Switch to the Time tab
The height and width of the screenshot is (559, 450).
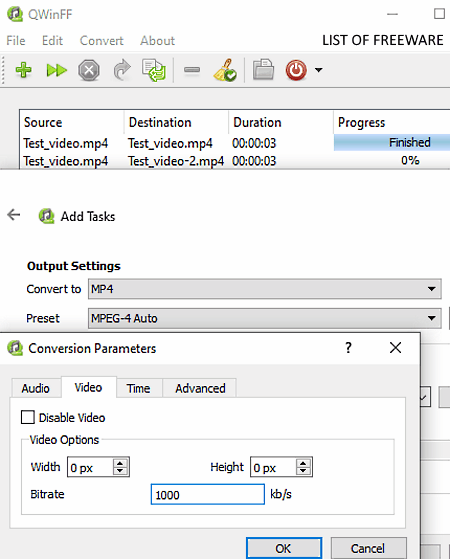coord(138,388)
